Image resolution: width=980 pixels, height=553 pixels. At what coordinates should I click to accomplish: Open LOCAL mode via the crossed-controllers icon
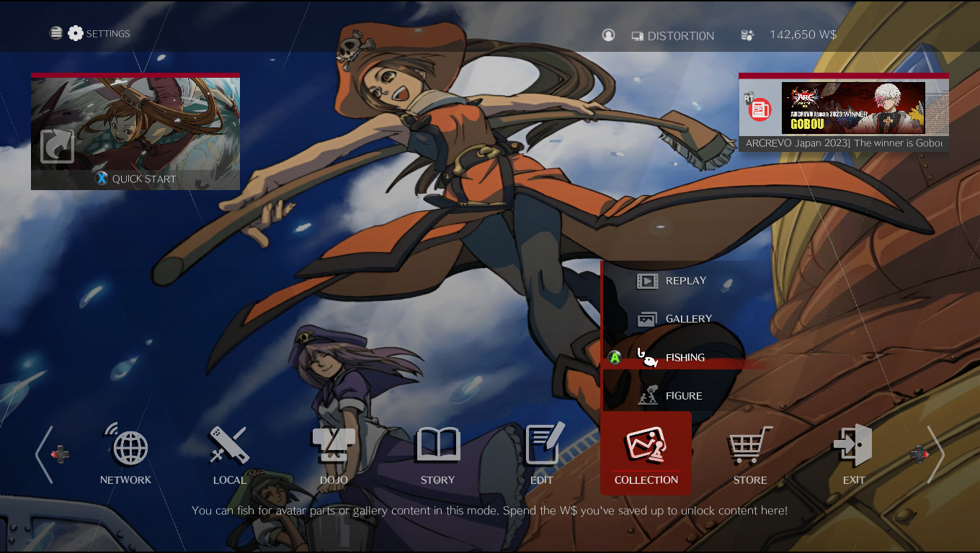(x=229, y=444)
